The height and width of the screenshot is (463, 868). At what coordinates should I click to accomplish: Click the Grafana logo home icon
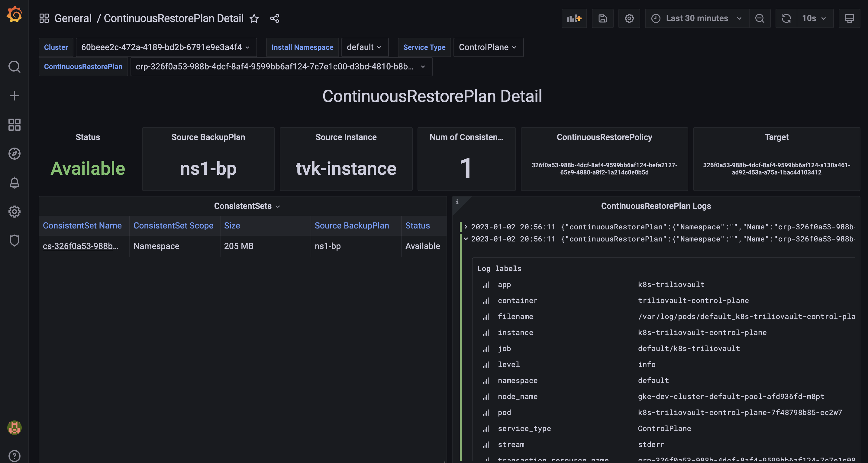15,14
